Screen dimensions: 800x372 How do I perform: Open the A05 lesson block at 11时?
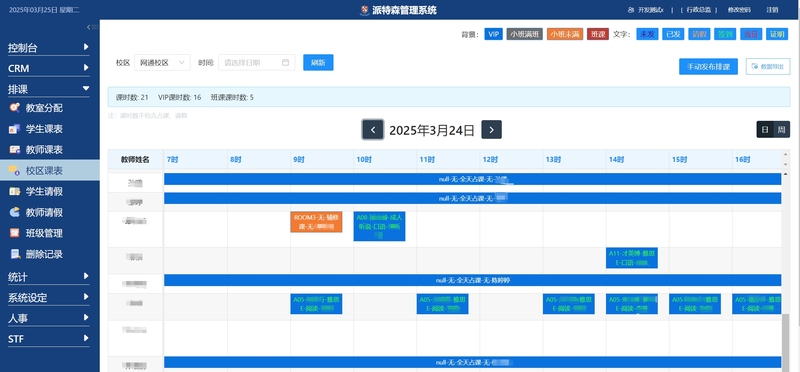coord(442,304)
